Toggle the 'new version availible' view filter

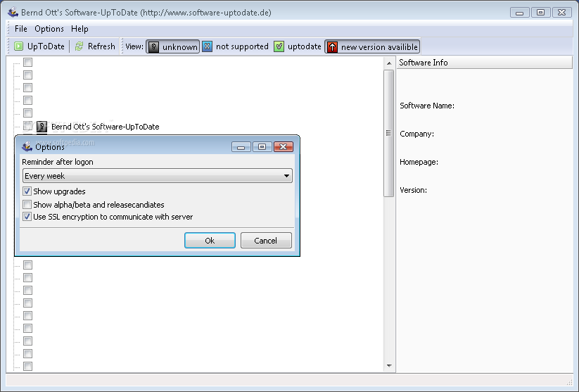[x=372, y=47]
